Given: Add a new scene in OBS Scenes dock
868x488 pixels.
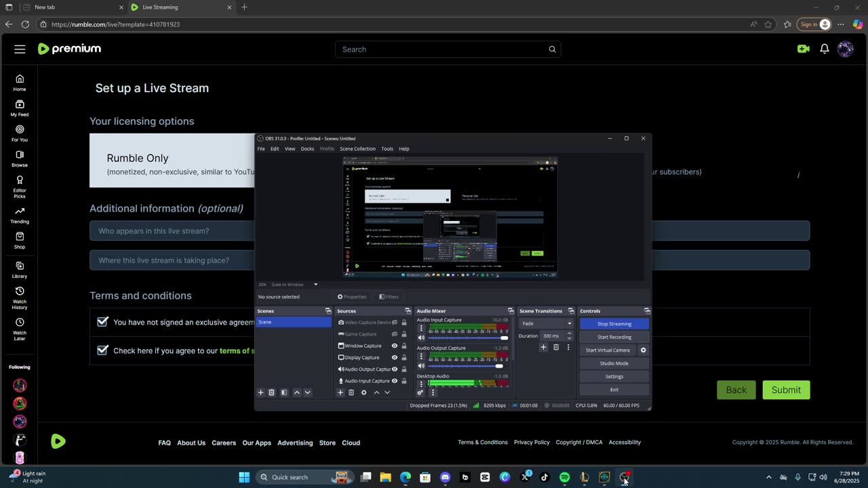Looking at the screenshot, I should 260,392.
